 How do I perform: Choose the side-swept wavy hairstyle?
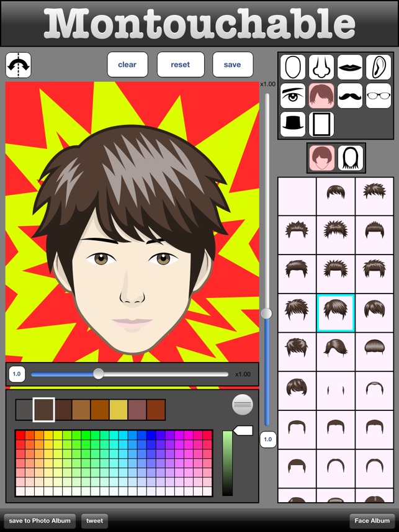336,351
